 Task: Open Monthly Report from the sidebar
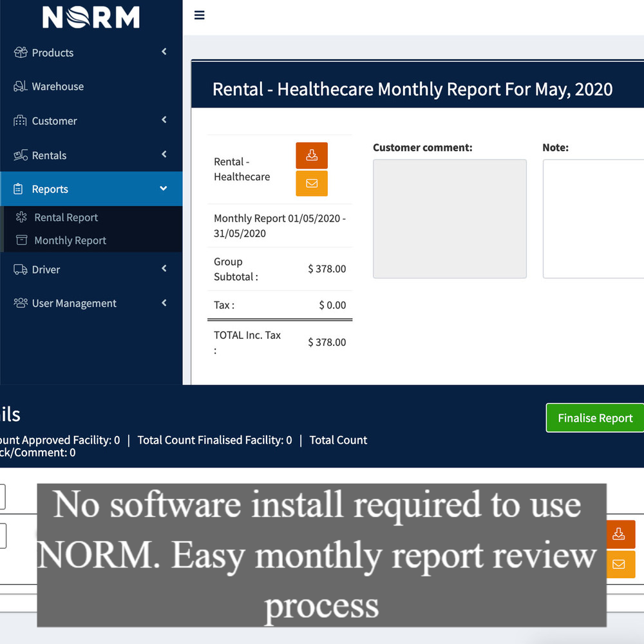click(x=70, y=240)
